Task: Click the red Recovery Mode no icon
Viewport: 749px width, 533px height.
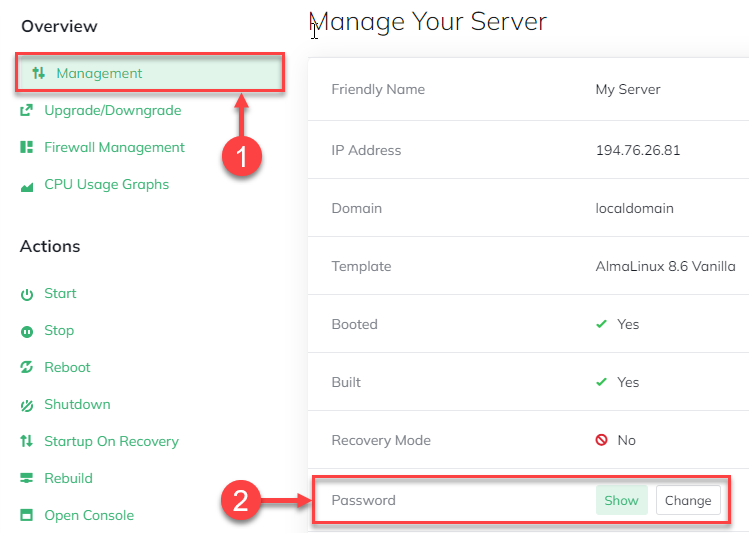Action: pos(602,441)
